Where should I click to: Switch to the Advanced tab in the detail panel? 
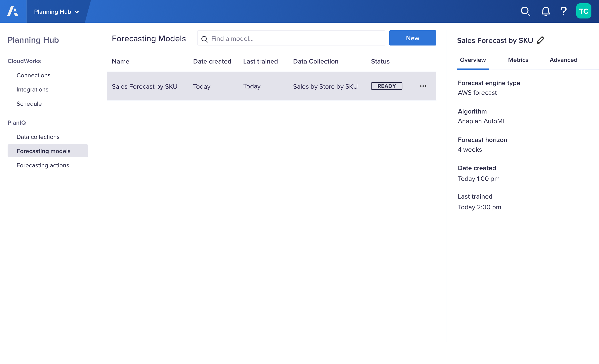(x=563, y=60)
